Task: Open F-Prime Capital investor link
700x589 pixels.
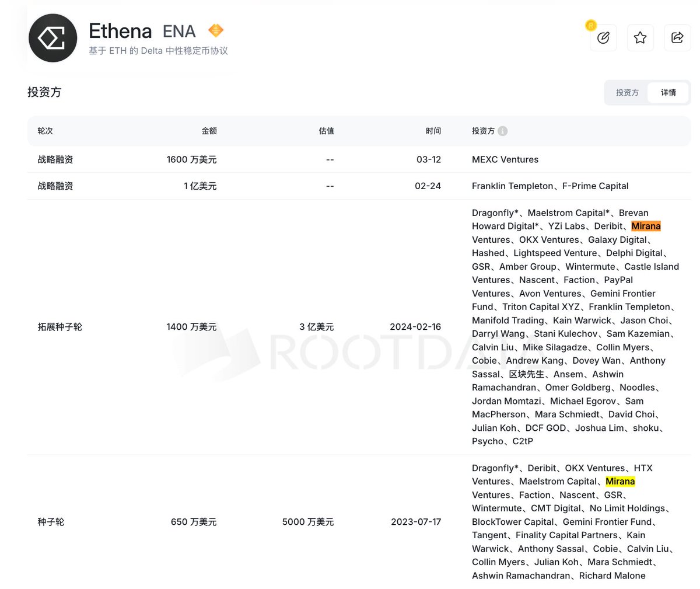Action: (596, 186)
